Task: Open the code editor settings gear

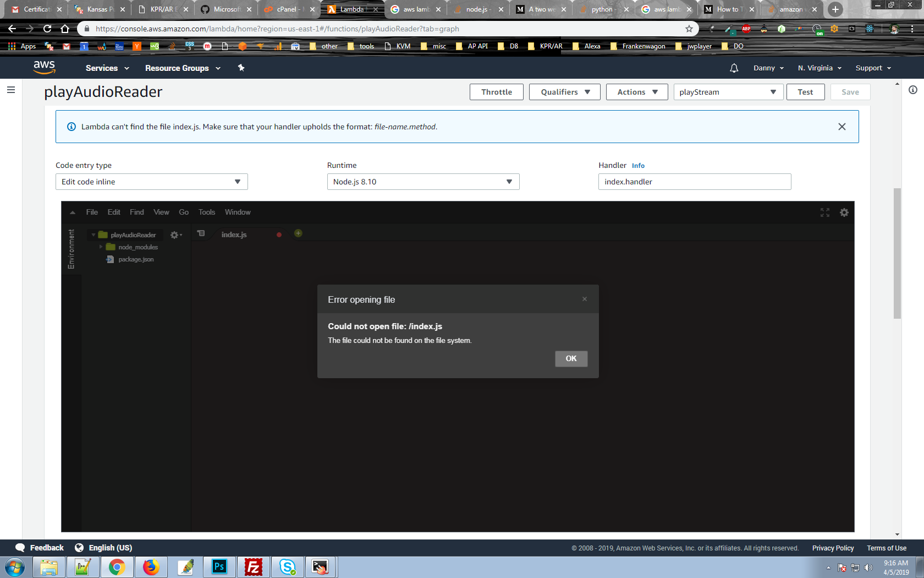Action: (844, 212)
